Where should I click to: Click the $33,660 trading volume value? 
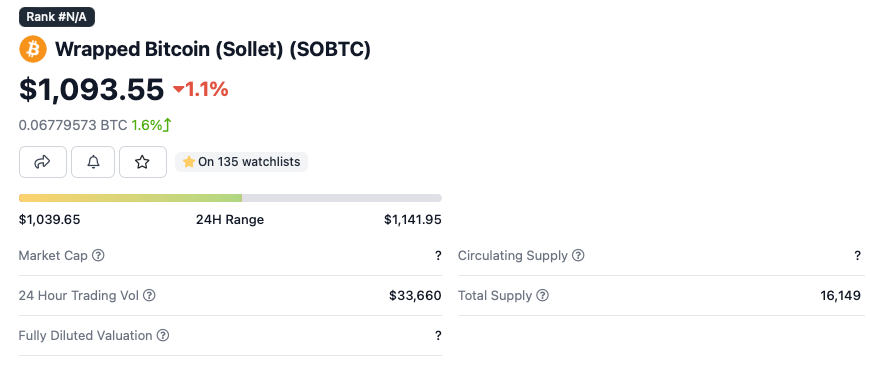pos(415,295)
